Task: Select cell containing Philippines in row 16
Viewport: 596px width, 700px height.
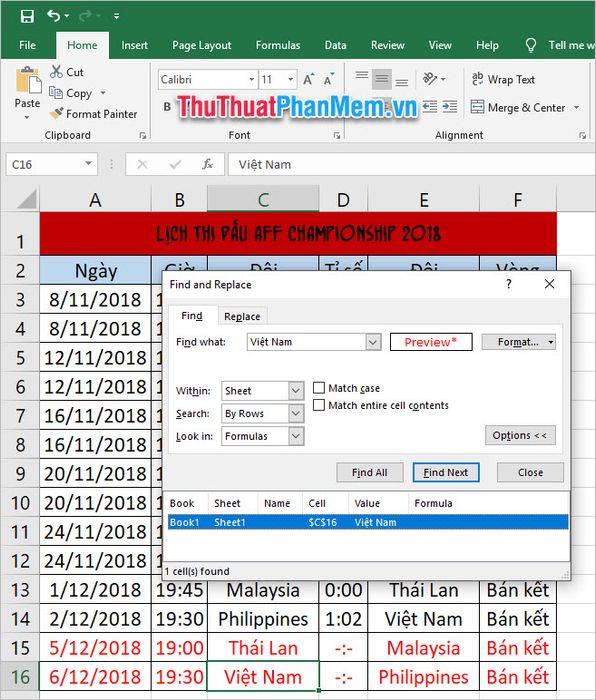Action: pyautogui.click(x=423, y=677)
